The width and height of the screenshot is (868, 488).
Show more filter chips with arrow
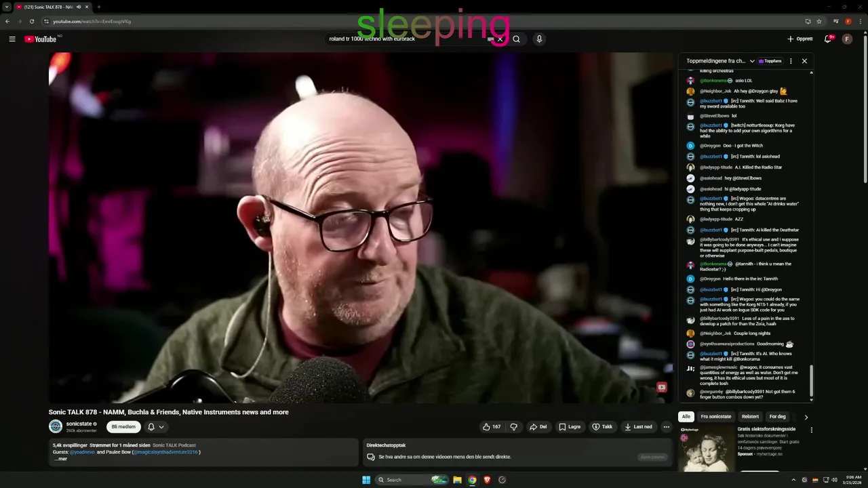coord(806,417)
